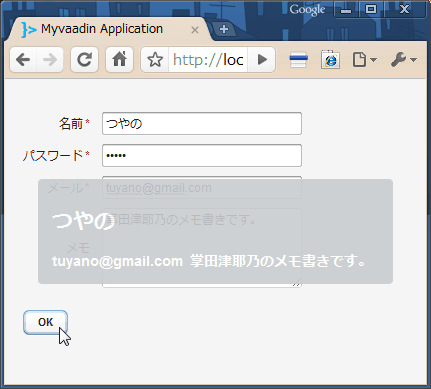Focus the パスワード password field

point(202,155)
